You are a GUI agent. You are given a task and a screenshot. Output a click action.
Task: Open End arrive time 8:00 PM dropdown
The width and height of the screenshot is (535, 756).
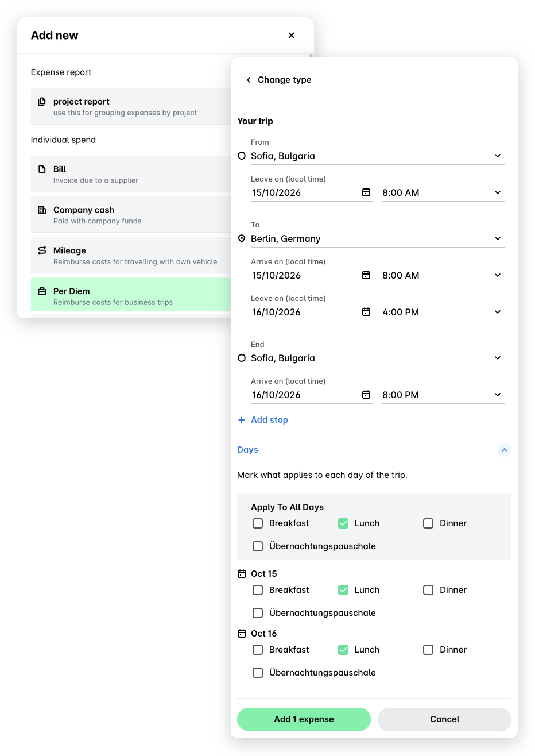click(x=443, y=395)
